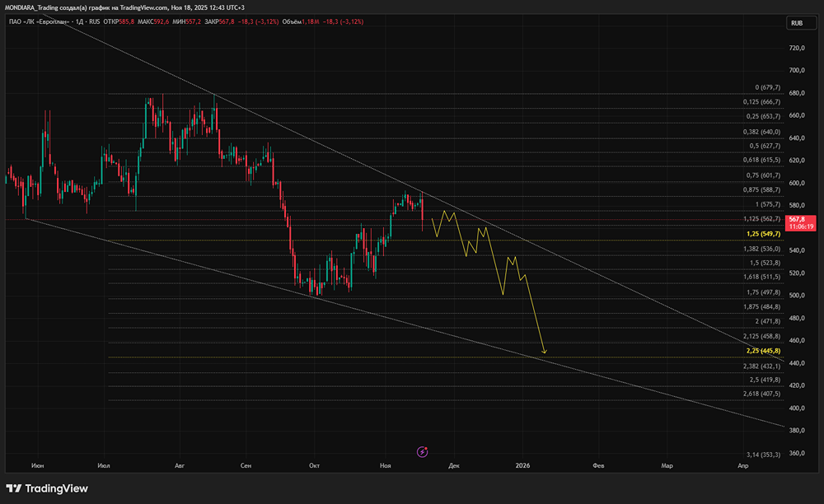Viewport: 824px width, 504px height.
Task: Click the RUB currency button
Action: pos(801,23)
